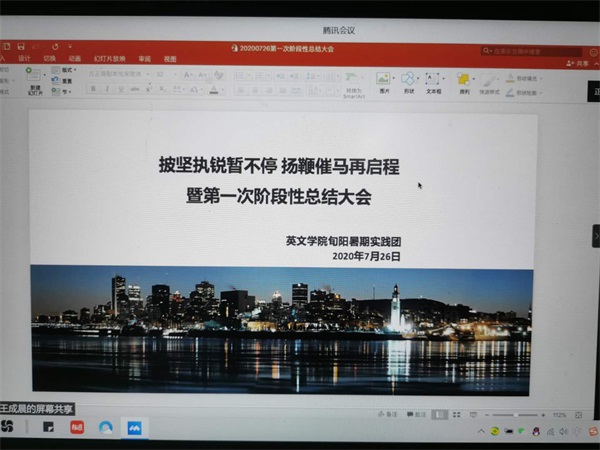The height and width of the screenshot is (450, 600).
Task: Switch to Slide Sorter view icon
Action: (456, 414)
